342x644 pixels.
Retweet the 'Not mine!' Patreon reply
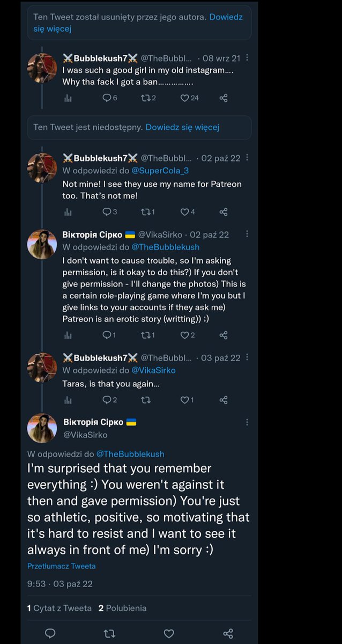(145, 212)
